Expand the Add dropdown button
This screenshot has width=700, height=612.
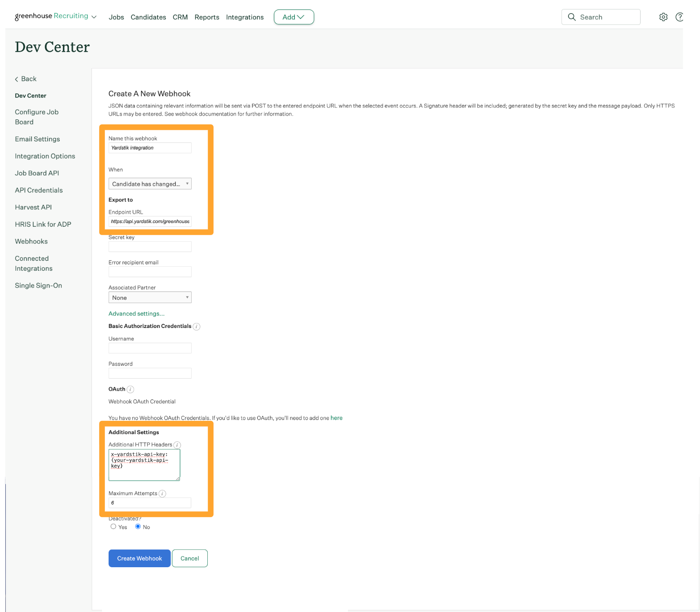click(294, 17)
